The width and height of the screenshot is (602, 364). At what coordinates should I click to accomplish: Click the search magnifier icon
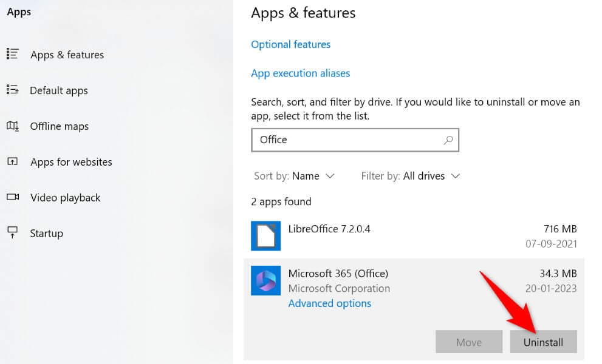448,140
